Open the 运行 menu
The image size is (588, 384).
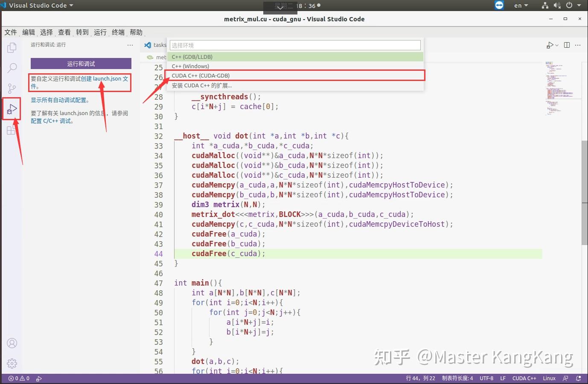99,32
